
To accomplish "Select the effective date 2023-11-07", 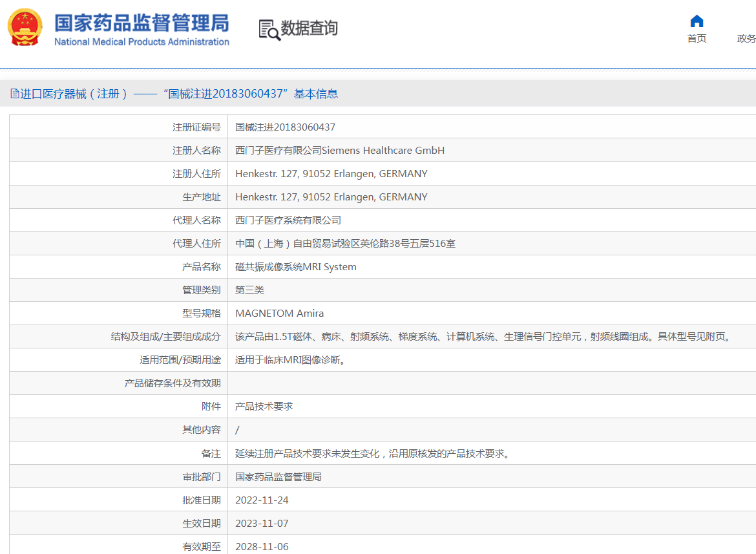I will 262,523.
